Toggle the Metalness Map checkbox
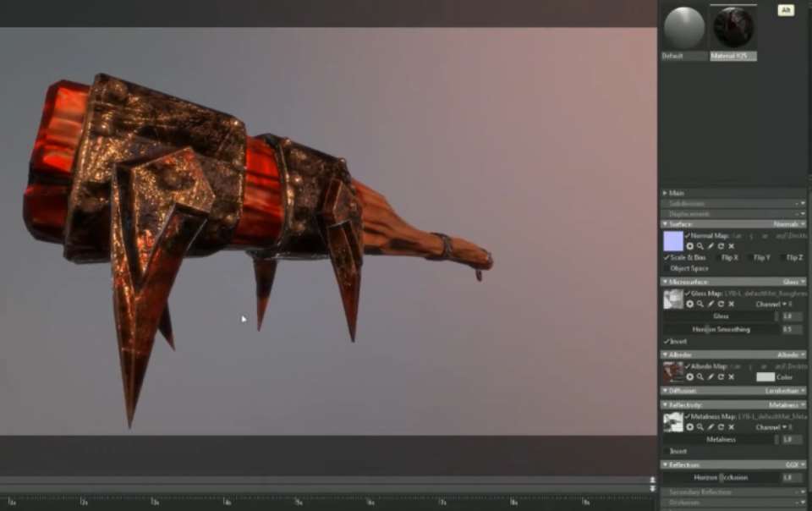812x511 pixels. [x=688, y=416]
